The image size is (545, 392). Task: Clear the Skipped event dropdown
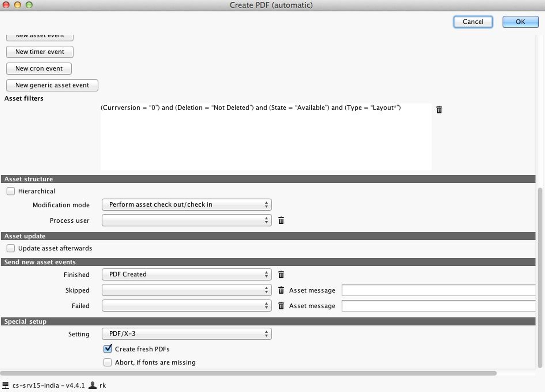tap(281, 290)
